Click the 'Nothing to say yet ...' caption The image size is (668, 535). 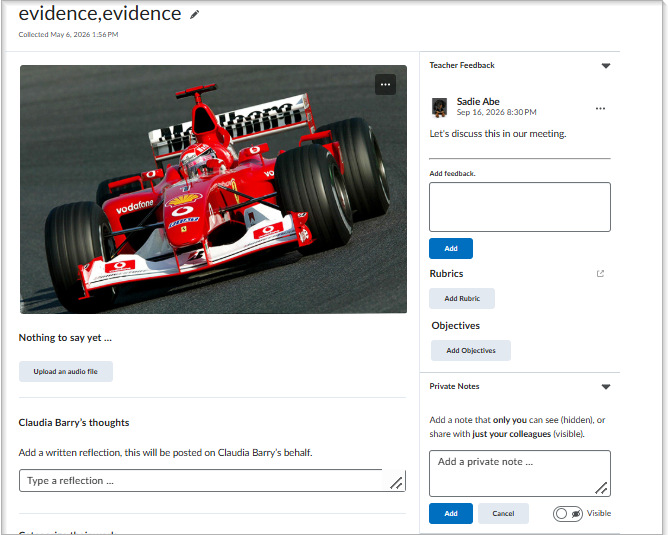(x=65, y=338)
